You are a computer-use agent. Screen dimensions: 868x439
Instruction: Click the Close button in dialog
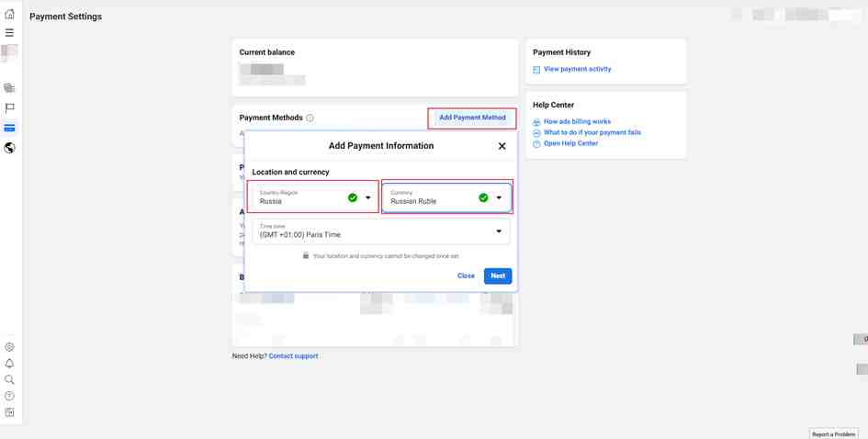[x=466, y=276]
